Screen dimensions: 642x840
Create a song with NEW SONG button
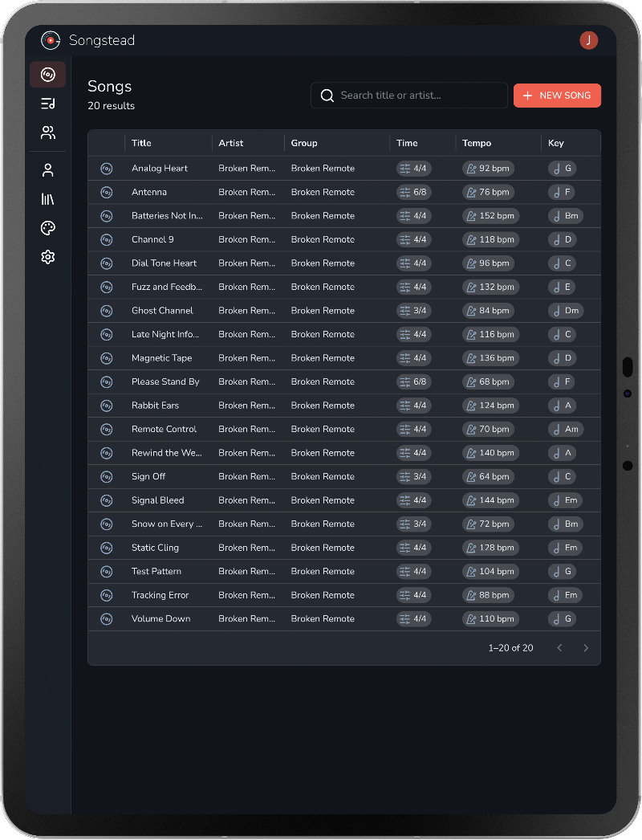click(x=557, y=96)
